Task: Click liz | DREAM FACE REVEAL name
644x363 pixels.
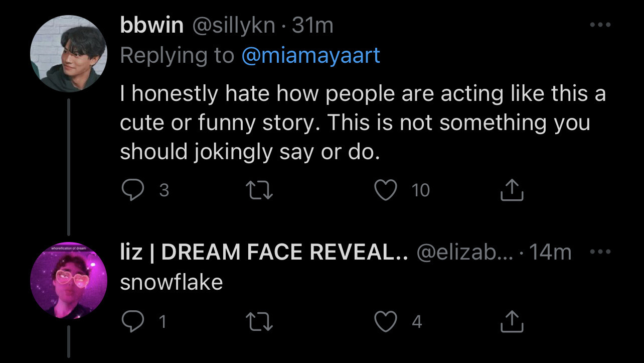Action: (264, 253)
